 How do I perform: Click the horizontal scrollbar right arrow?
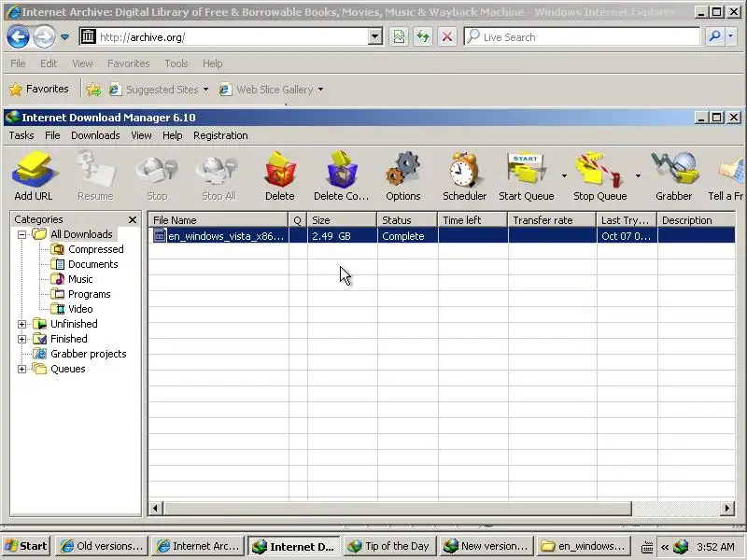(727, 508)
